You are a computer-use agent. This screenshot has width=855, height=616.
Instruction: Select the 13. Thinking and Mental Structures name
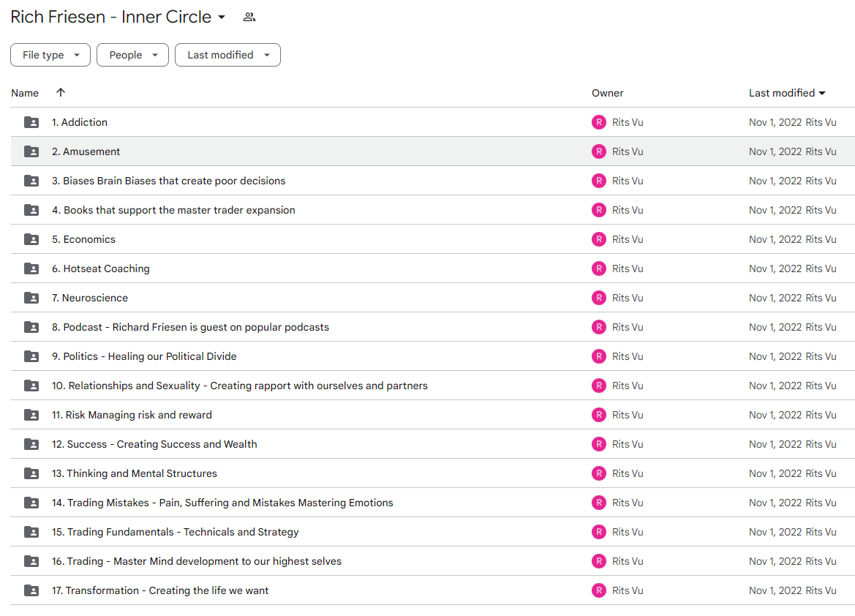[x=135, y=473]
